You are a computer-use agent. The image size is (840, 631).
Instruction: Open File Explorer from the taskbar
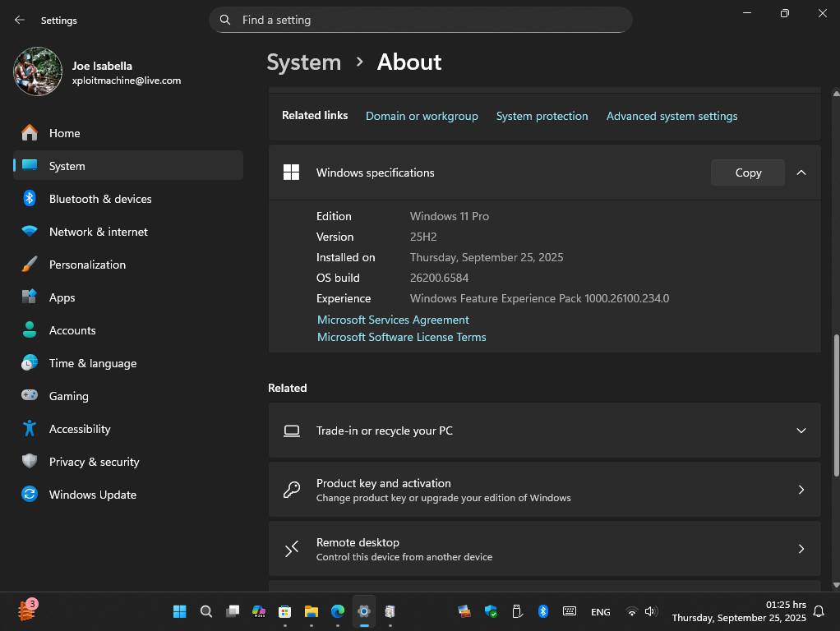pos(311,611)
